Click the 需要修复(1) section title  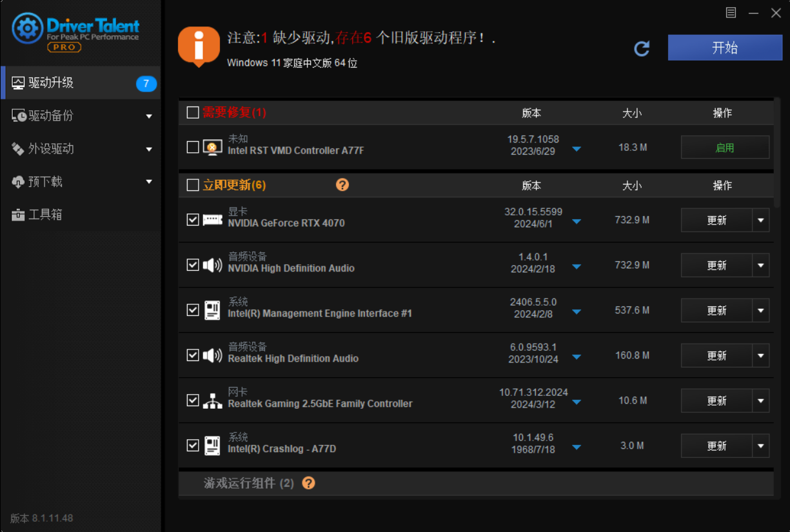coord(234,113)
